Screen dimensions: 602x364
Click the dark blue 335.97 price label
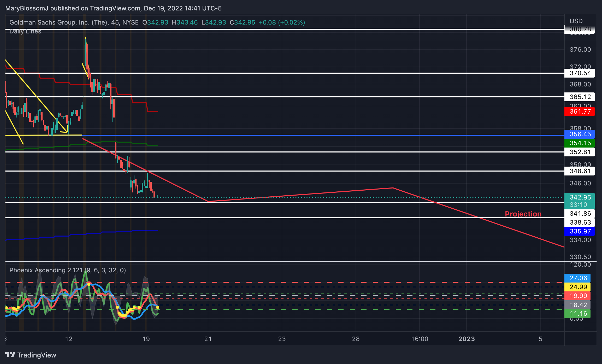[x=579, y=231]
